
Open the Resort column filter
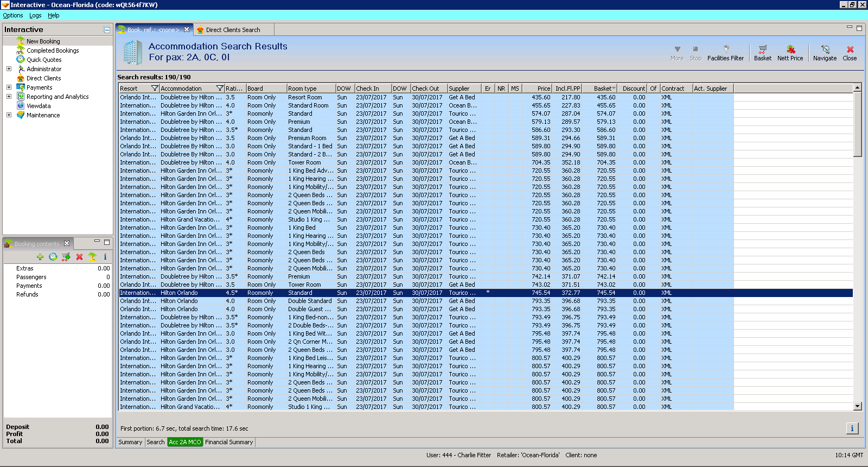click(x=155, y=89)
